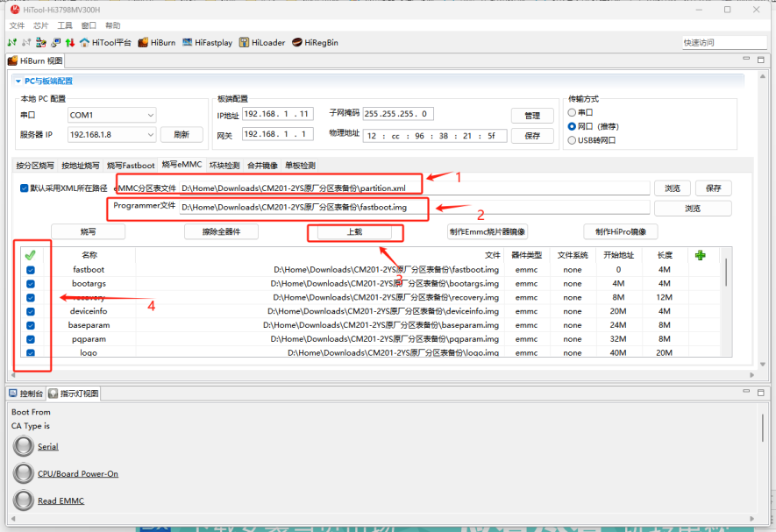The image size is (776, 532).
Task: Launch HiFastplay from the toolbar
Action: (208, 42)
